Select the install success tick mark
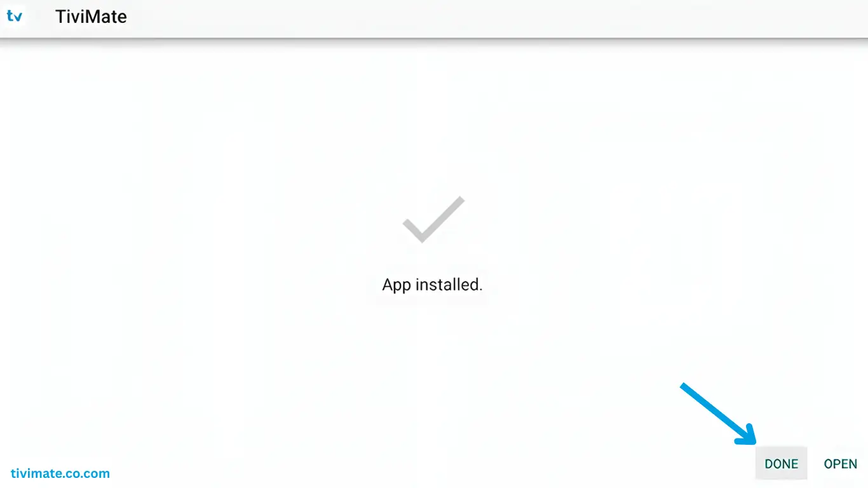Screen dimensions: 868x488 433,219
